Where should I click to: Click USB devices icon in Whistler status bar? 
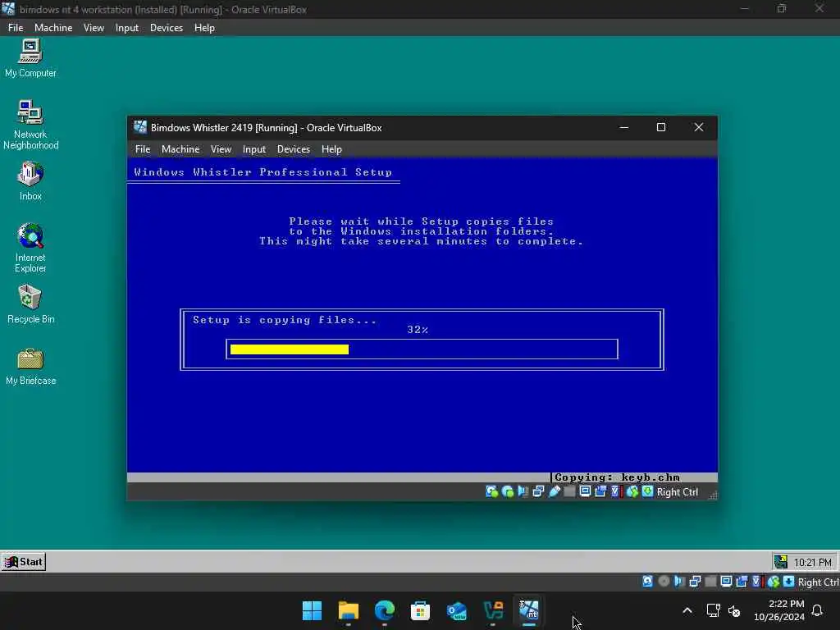click(555, 492)
